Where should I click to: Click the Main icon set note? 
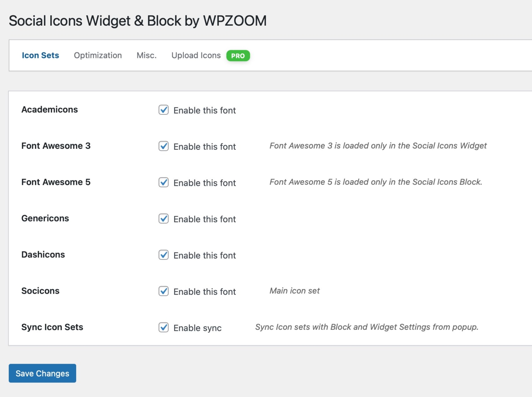(294, 291)
